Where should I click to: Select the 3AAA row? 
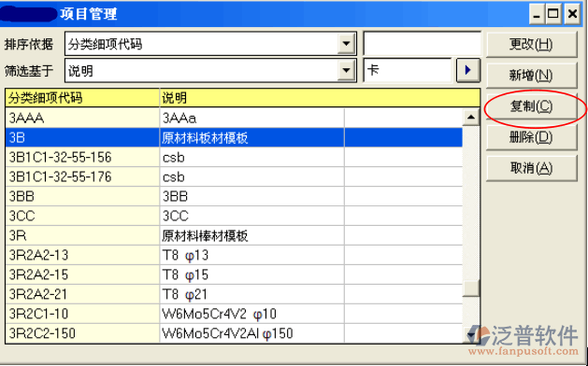[234, 118]
